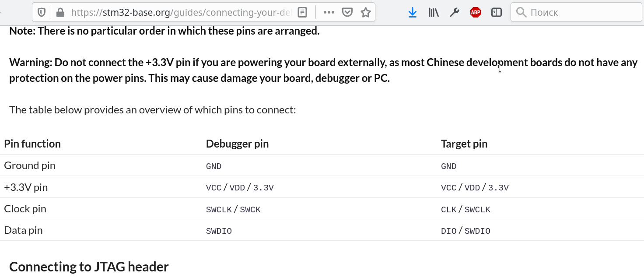This screenshot has width=644, height=278.
Task: Click the 'Pin function' column header
Action: [x=32, y=144]
